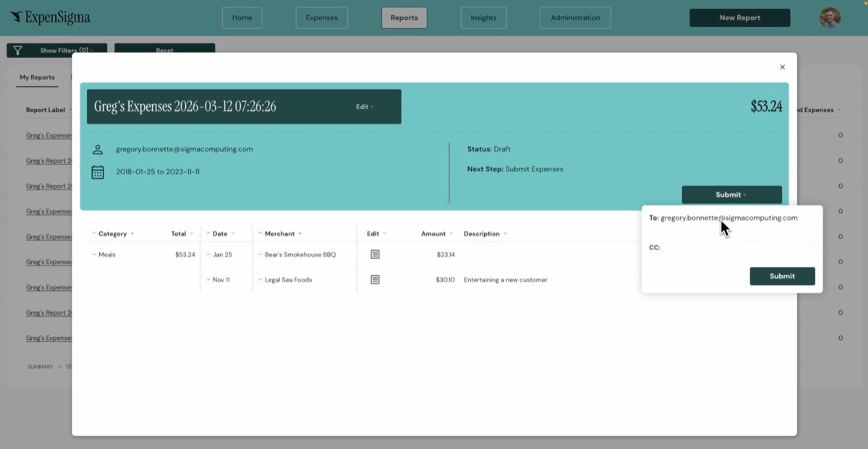The image size is (868, 449).
Task: Click Next Step: Submit Expenses text
Action: [515, 169]
